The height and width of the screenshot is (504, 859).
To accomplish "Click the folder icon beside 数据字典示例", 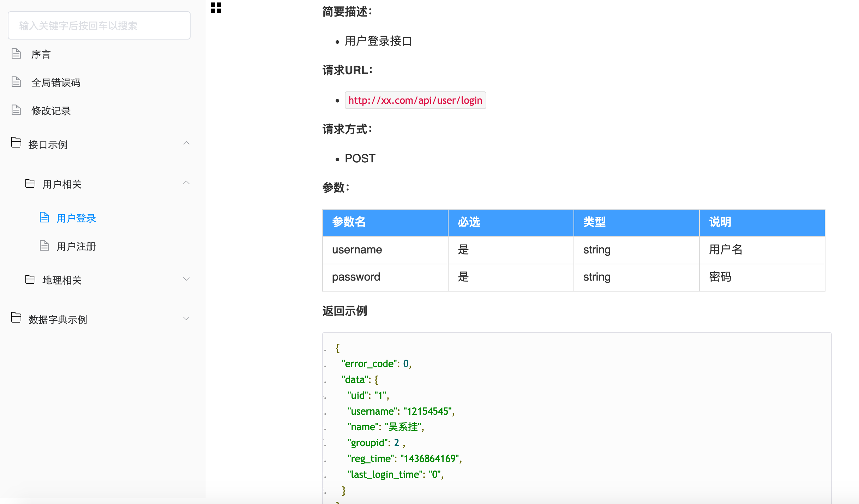I will (x=16, y=318).
